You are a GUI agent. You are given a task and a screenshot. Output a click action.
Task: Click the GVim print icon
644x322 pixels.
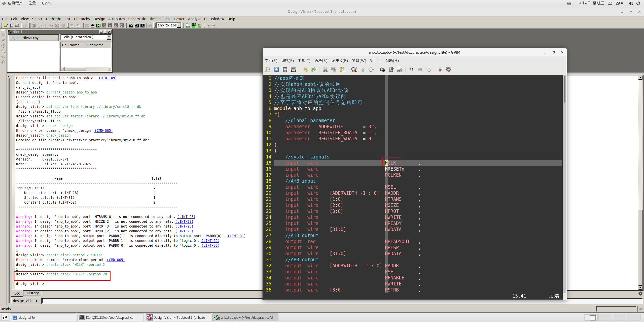293,70
